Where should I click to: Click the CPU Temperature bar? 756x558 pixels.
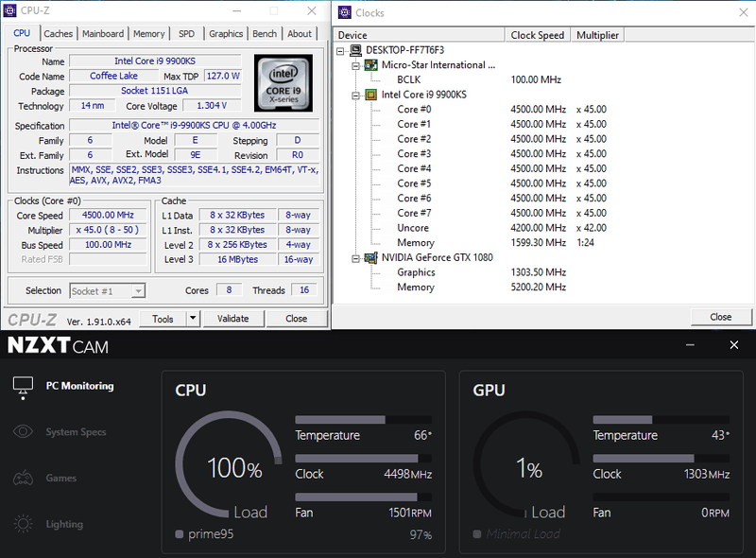364,420
